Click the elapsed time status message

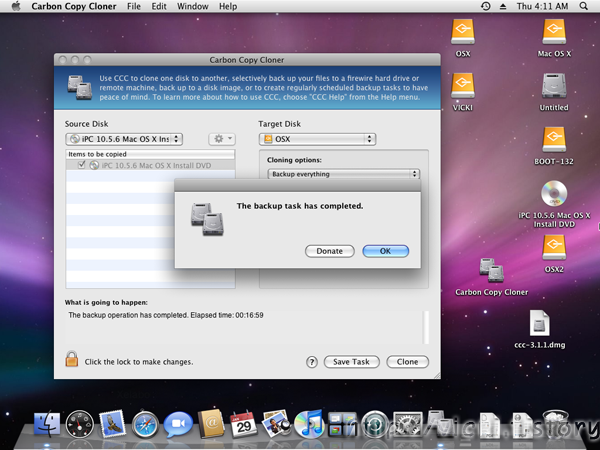click(166, 315)
